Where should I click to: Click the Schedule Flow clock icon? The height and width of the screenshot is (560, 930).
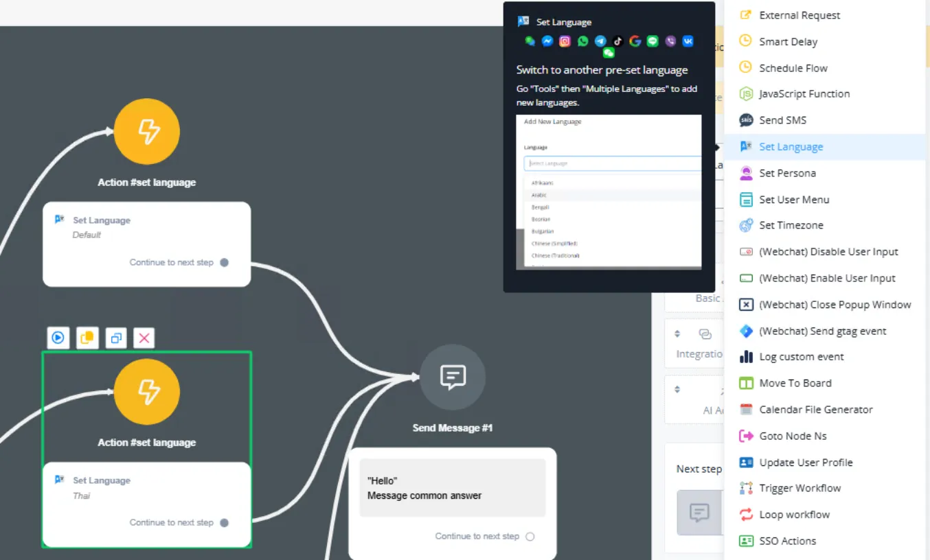pos(746,68)
